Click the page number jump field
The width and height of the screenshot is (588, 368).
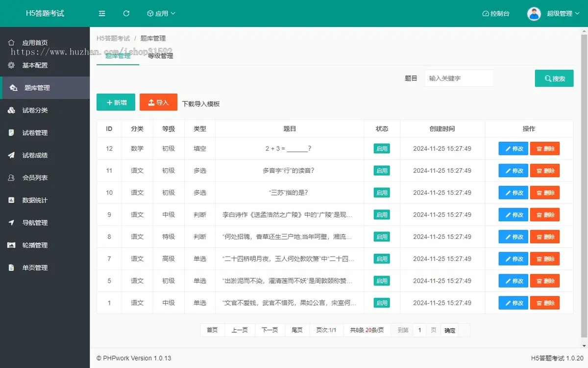419,330
